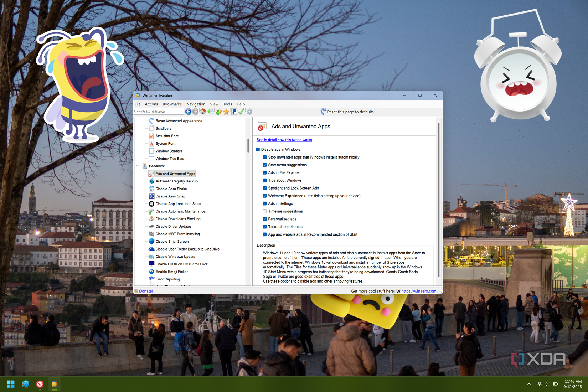Click in the tweak search field
The image size is (588, 392).
(x=158, y=111)
